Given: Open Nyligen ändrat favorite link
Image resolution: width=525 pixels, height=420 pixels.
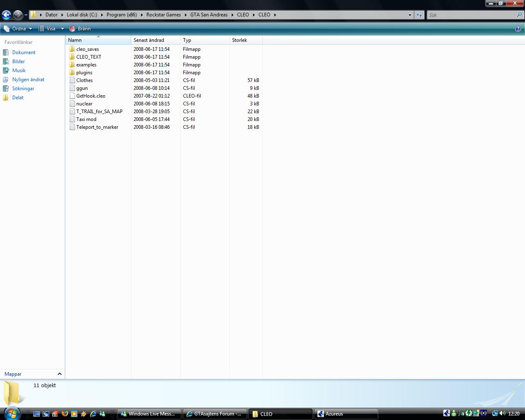Looking at the screenshot, I should [x=28, y=80].
